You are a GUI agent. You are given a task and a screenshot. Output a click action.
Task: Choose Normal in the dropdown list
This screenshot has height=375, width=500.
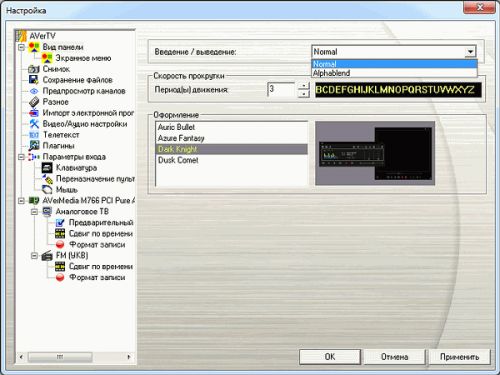coord(394,64)
